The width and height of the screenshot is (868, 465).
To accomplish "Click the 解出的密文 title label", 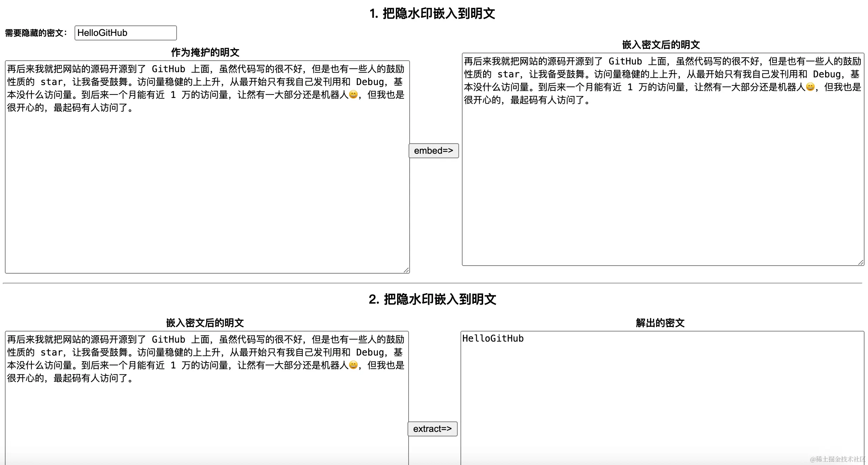I will [x=660, y=323].
